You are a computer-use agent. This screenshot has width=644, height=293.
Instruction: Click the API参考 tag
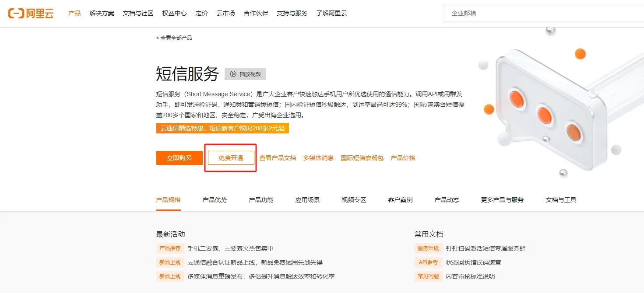tap(428, 262)
